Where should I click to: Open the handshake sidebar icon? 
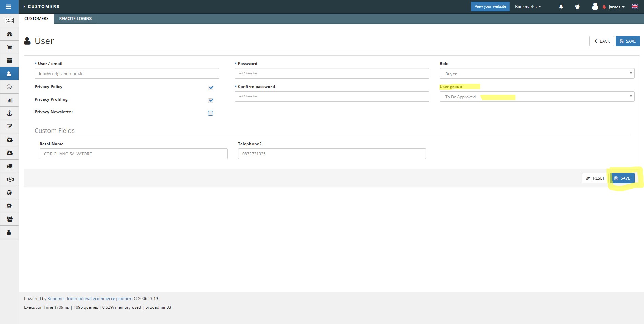[x=9, y=179]
